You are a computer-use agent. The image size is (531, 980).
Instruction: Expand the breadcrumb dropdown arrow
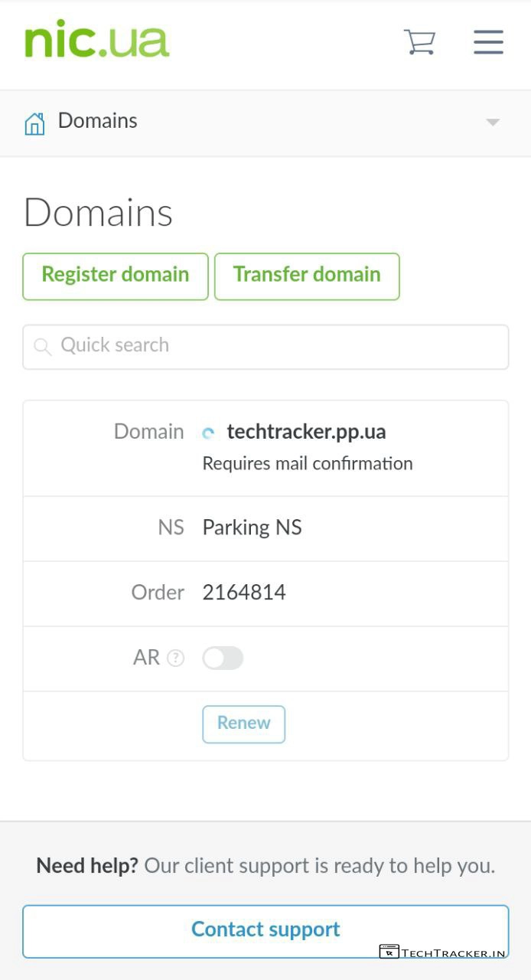coord(493,122)
